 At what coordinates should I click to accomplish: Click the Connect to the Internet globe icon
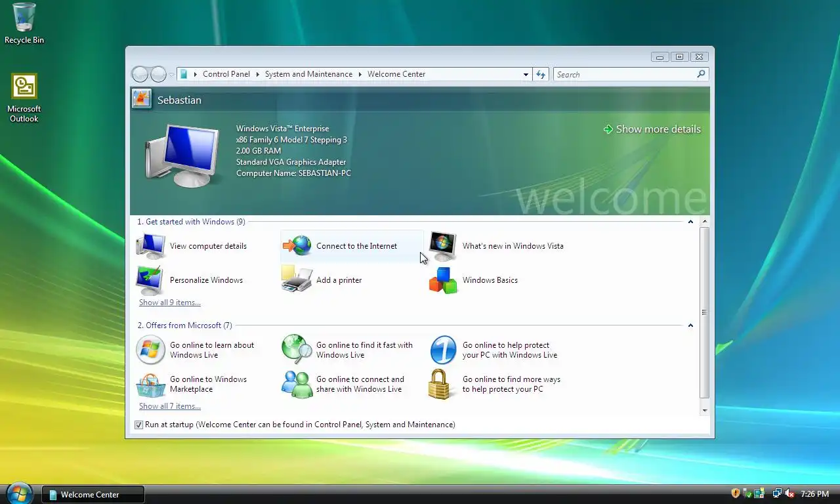(297, 246)
